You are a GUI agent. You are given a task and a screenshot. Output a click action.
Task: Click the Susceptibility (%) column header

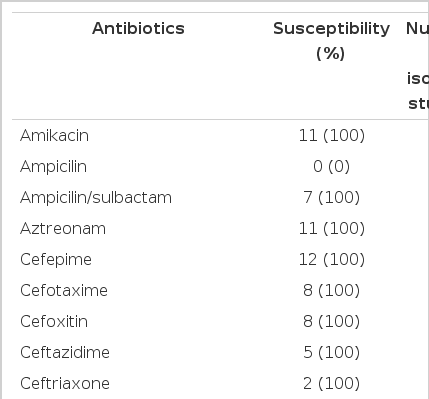(331, 41)
